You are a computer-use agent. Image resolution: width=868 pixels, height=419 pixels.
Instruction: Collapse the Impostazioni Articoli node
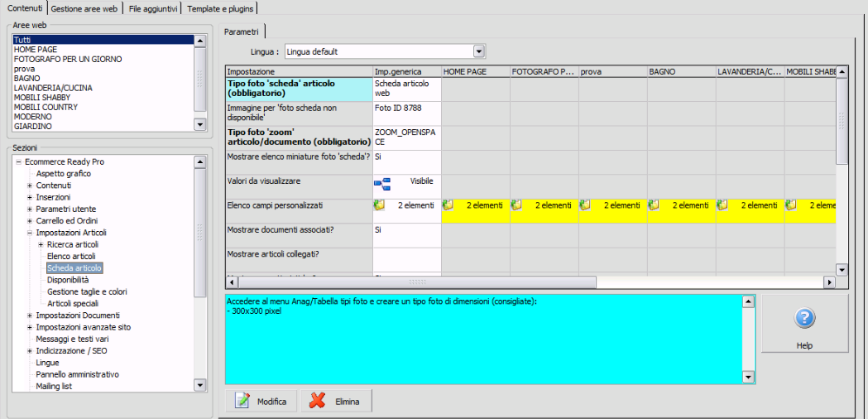click(30, 232)
